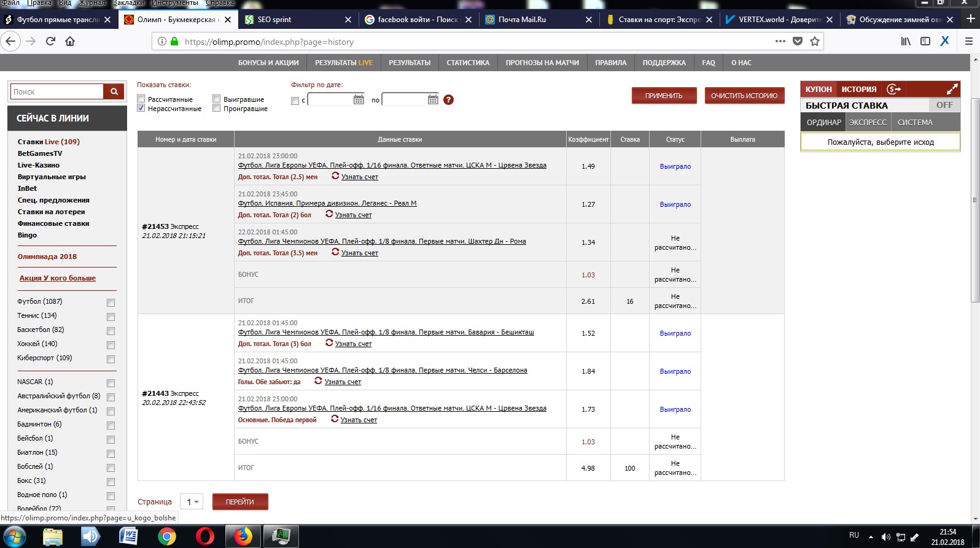
Task: Open the page number dropdown
Action: coord(192,501)
